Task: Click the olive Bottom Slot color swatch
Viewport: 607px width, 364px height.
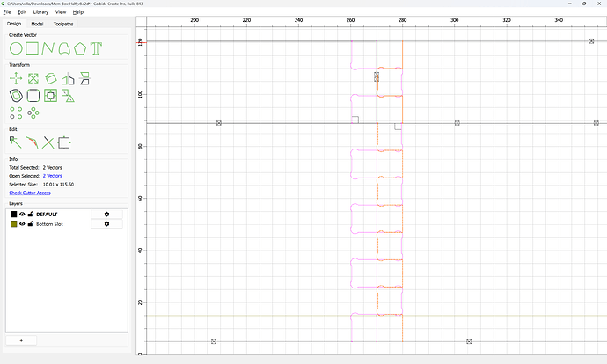Action: pyautogui.click(x=13, y=224)
